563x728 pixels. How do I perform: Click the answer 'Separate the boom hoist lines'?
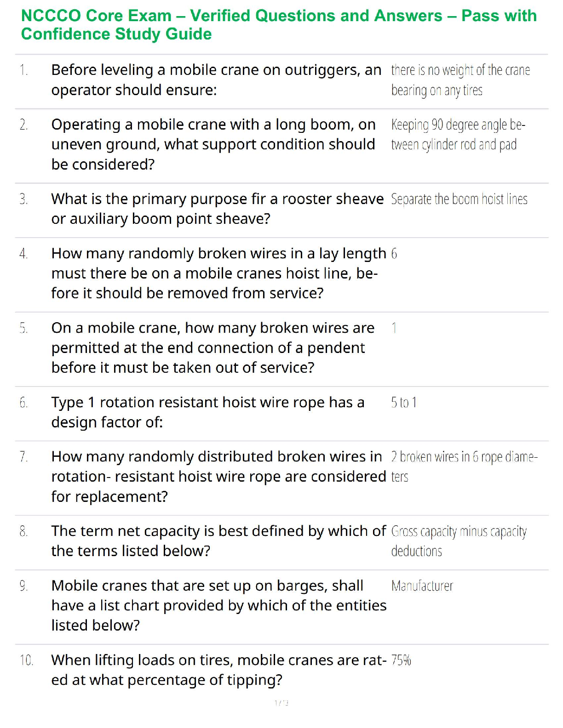pyautogui.click(x=459, y=199)
